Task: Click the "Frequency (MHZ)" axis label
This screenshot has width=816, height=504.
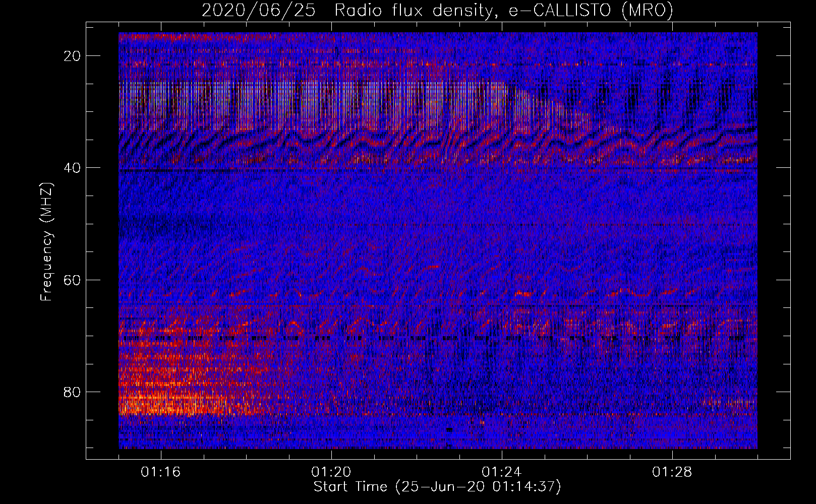Action: [x=46, y=242]
